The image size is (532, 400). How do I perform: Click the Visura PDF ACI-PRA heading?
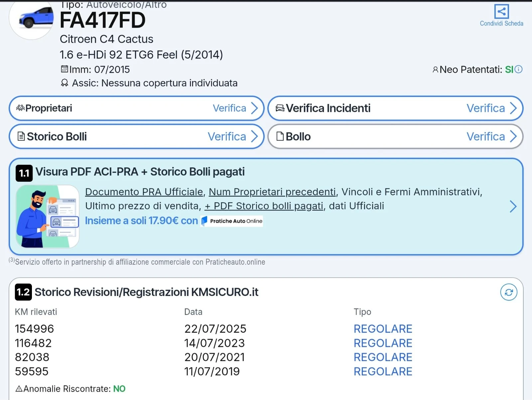140,172
